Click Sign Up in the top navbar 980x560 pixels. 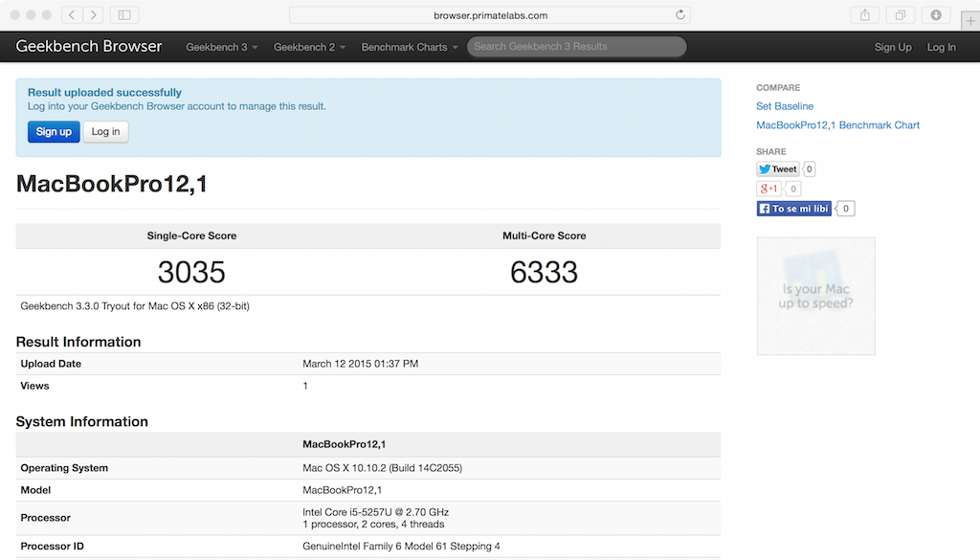point(893,47)
